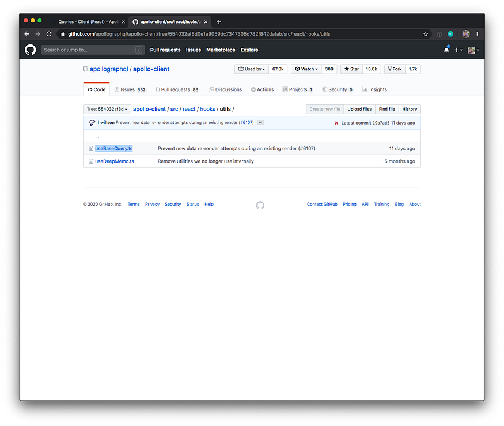Open the Status footer link
Viewport: 504px width, 426px height.
(192, 204)
